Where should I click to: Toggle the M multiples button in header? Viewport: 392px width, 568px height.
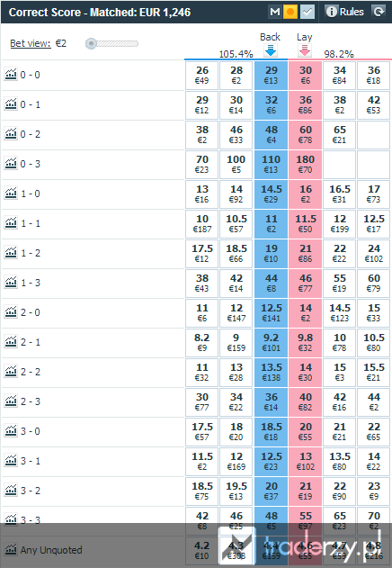click(x=275, y=12)
